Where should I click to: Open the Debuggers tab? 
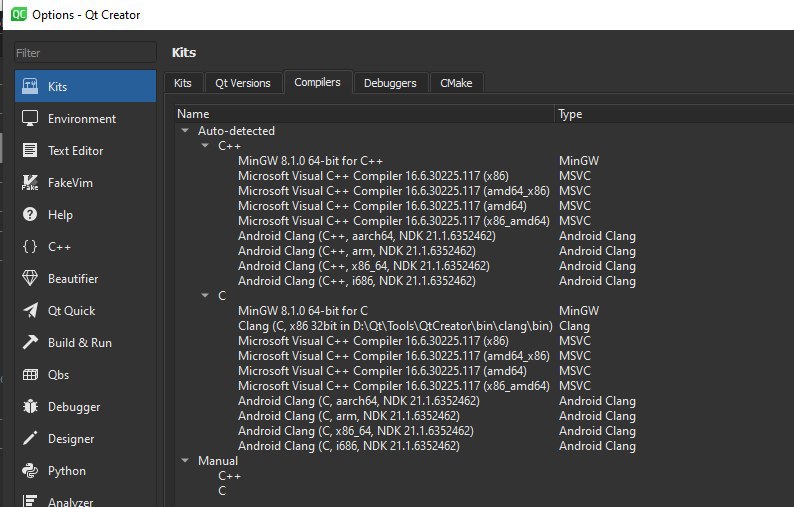(390, 83)
